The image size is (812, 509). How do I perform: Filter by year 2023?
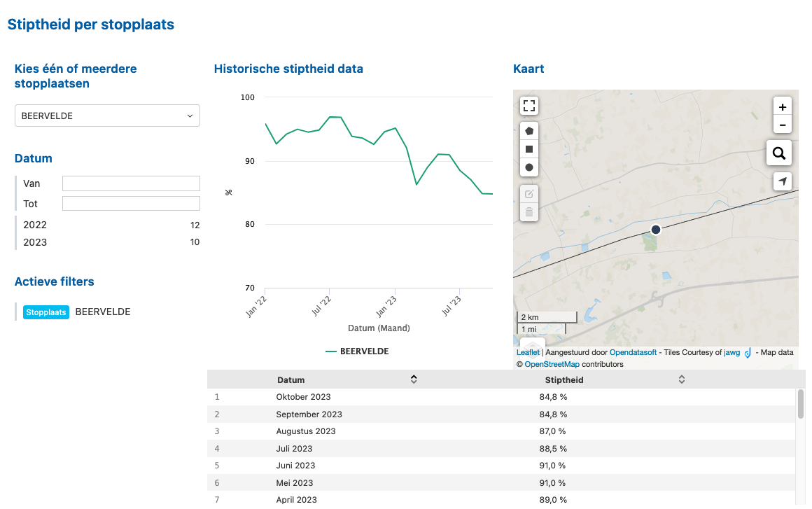coord(35,243)
